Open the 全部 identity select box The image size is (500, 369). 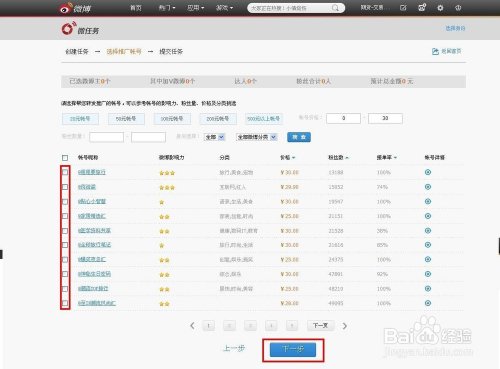(214, 137)
